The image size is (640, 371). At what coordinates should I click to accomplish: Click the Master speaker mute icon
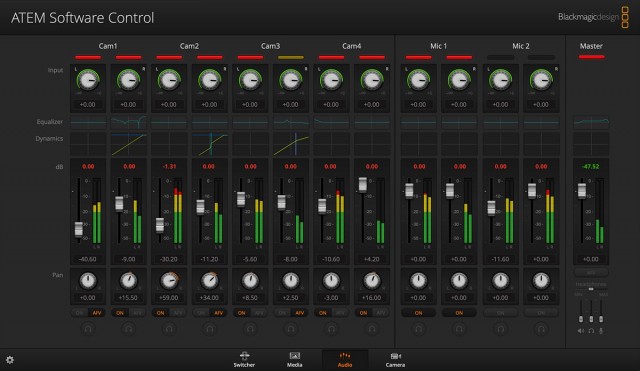pyautogui.click(x=581, y=331)
